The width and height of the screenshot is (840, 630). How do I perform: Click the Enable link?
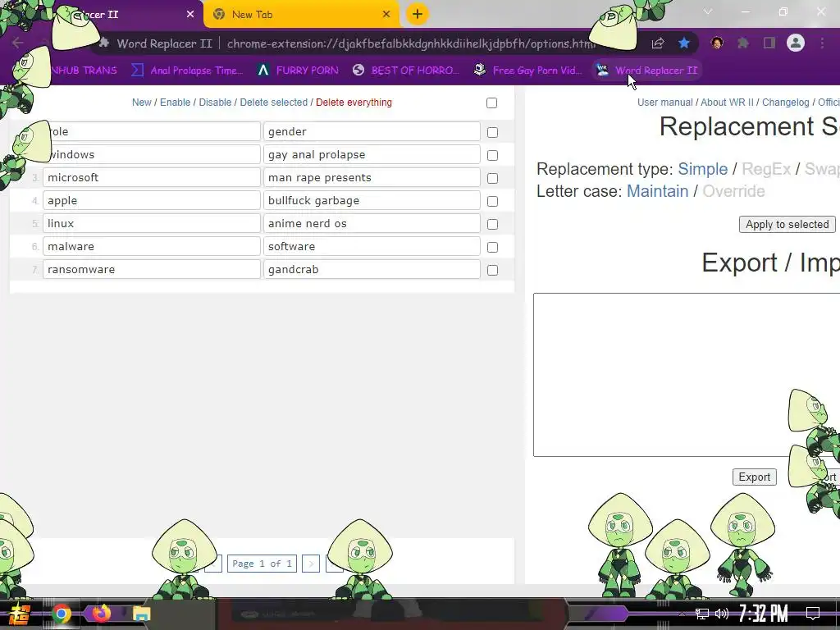[x=176, y=103]
